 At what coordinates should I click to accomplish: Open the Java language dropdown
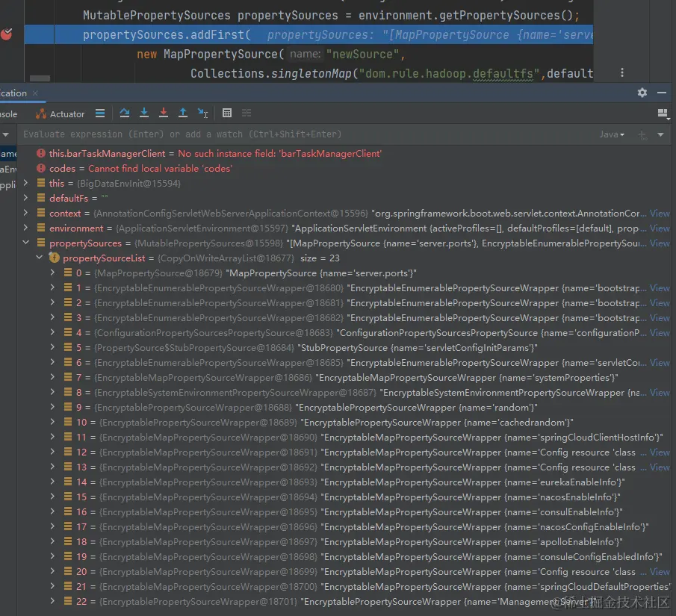click(612, 134)
